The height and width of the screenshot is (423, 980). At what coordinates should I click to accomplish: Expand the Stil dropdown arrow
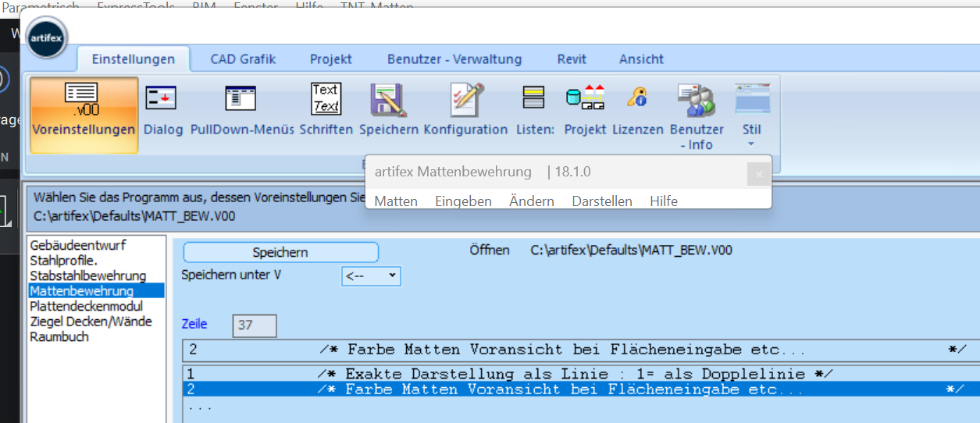pyautogui.click(x=752, y=144)
